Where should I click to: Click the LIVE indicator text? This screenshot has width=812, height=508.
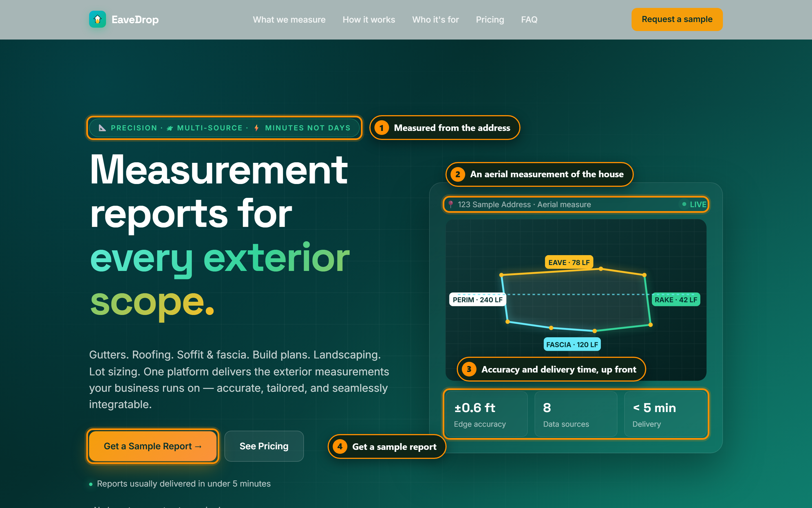point(698,204)
